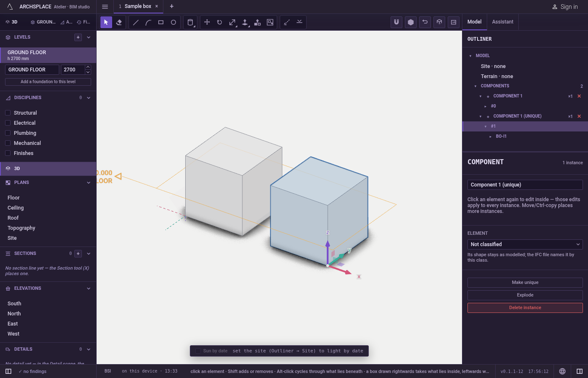The image size is (588, 378).
Task: Choose the Scale tool
Action: 232,22
